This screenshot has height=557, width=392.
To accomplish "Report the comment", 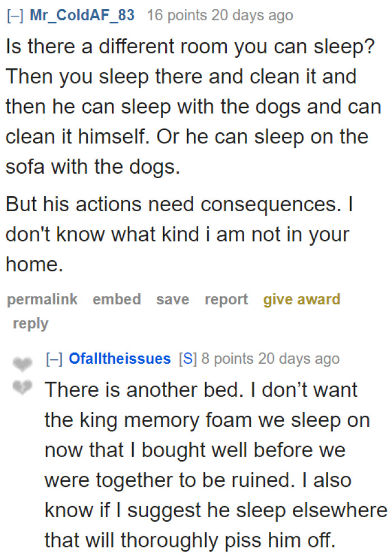I will tap(226, 299).
